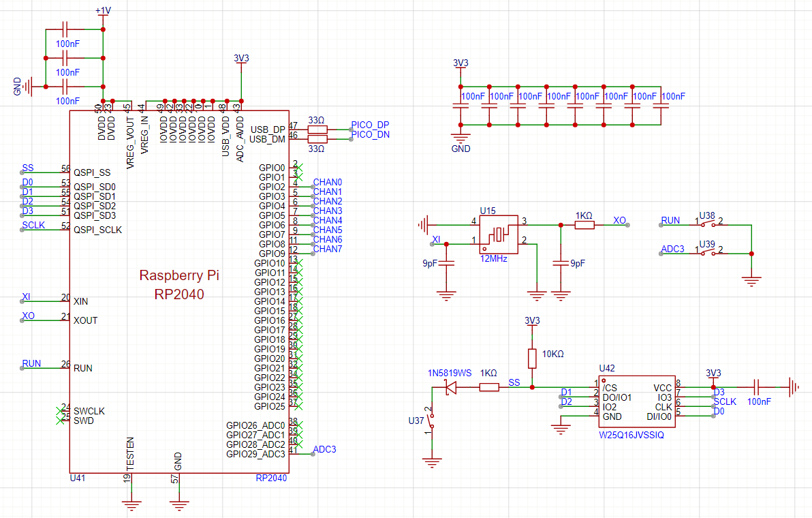Select the 10KΩ pull-up resistor
Viewport: 812px width, 518px height.
tap(532, 359)
